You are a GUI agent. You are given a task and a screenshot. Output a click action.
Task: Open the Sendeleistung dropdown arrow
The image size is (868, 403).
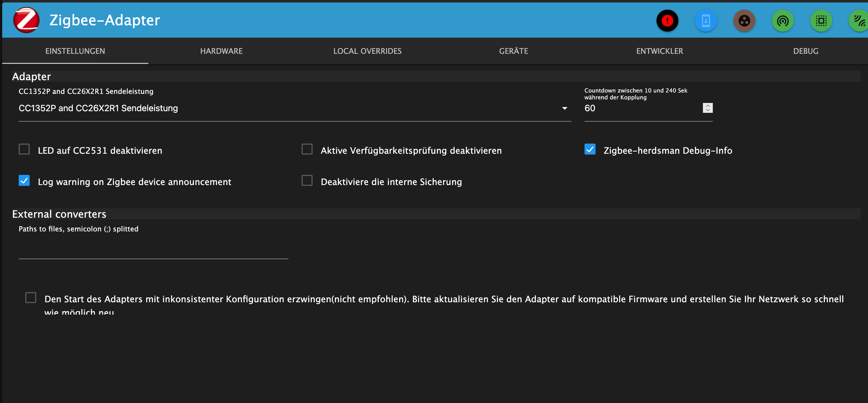564,108
